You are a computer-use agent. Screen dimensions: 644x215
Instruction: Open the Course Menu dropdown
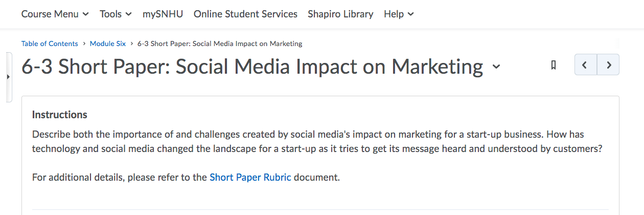pyautogui.click(x=55, y=14)
